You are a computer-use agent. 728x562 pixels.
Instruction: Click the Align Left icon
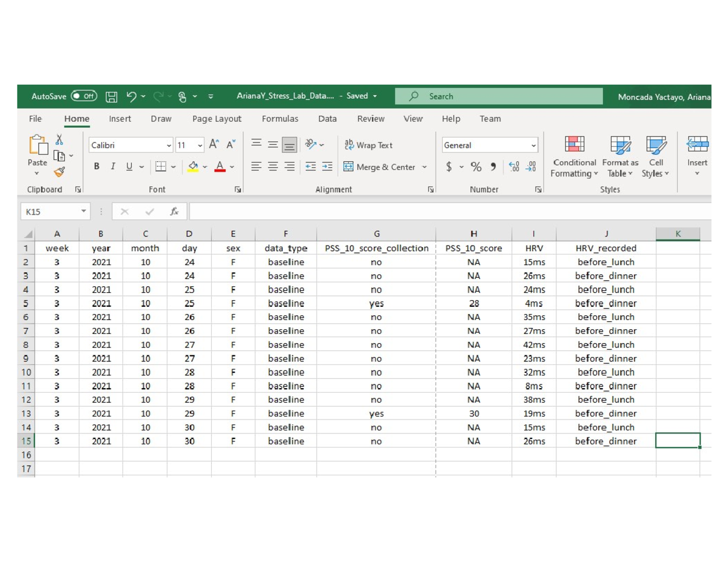256,167
